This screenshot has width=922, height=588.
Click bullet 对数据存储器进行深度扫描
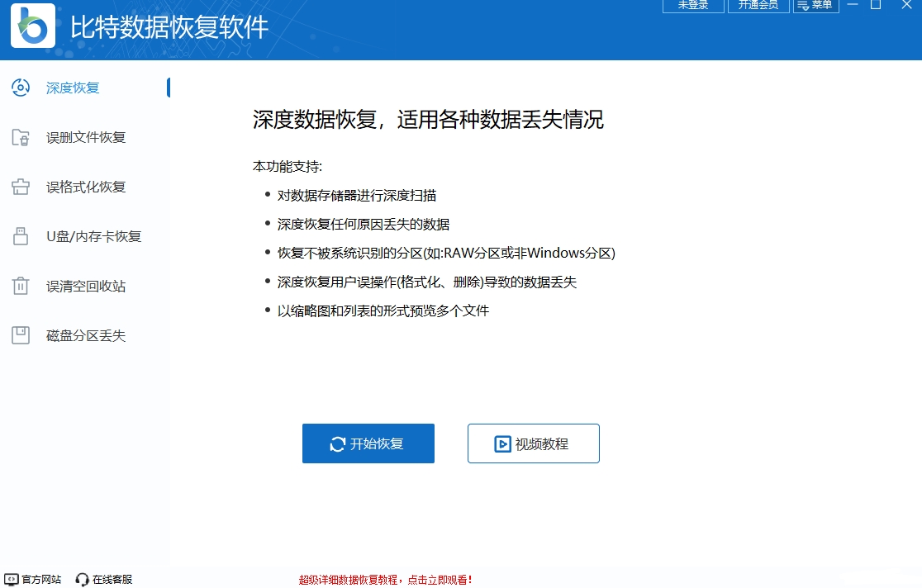click(357, 195)
